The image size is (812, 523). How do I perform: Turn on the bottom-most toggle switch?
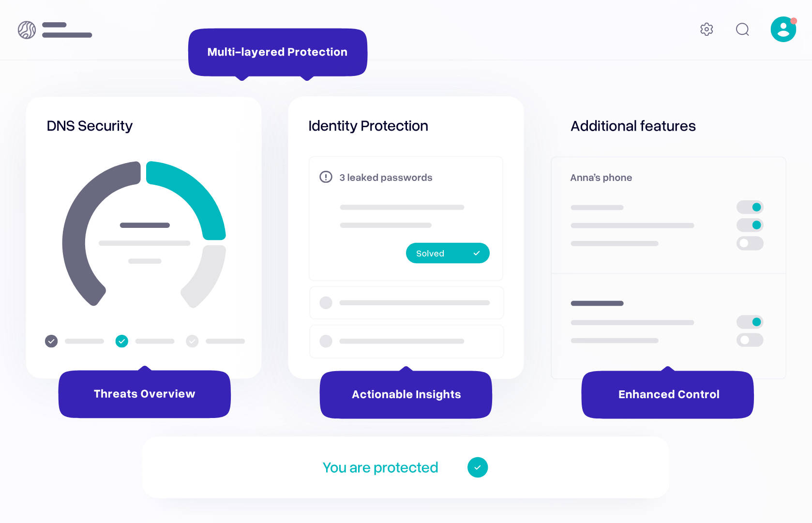pos(750,340)
